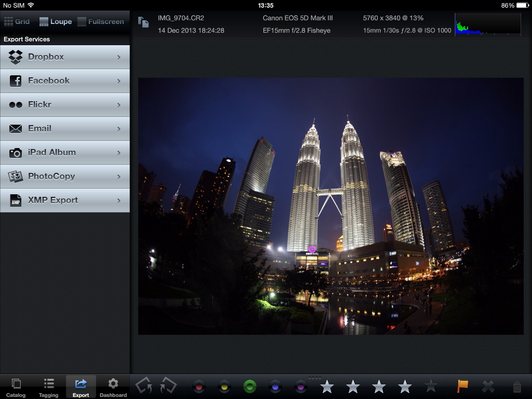This screenshot has width=532, height=399.
Task: Rotate the photo clockwise
Action: [168, 385]
